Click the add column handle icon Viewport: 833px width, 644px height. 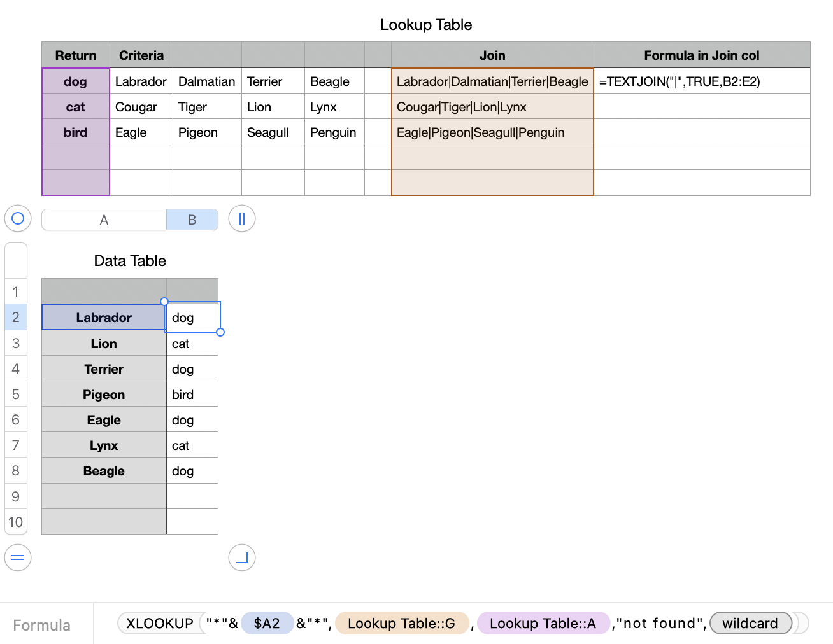242,219
